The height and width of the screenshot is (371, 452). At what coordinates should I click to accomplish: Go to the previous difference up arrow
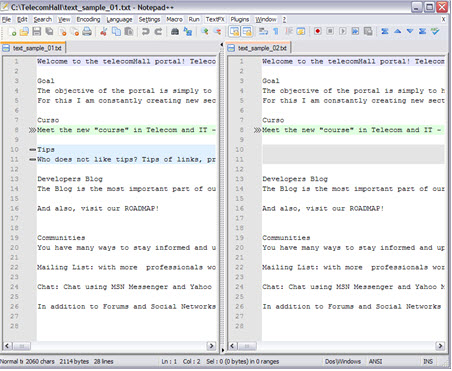click(397, 32)
